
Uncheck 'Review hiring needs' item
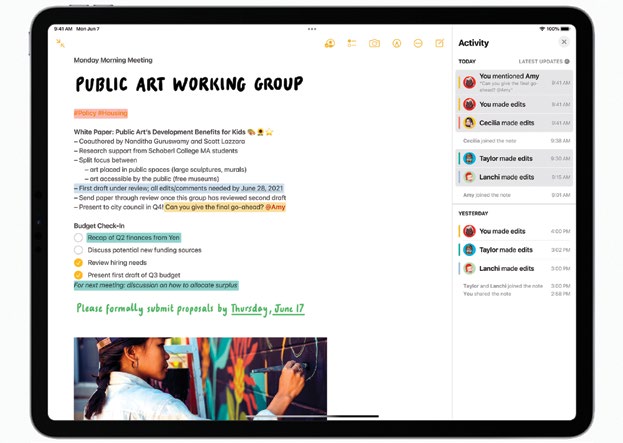(x=79, y=262)
